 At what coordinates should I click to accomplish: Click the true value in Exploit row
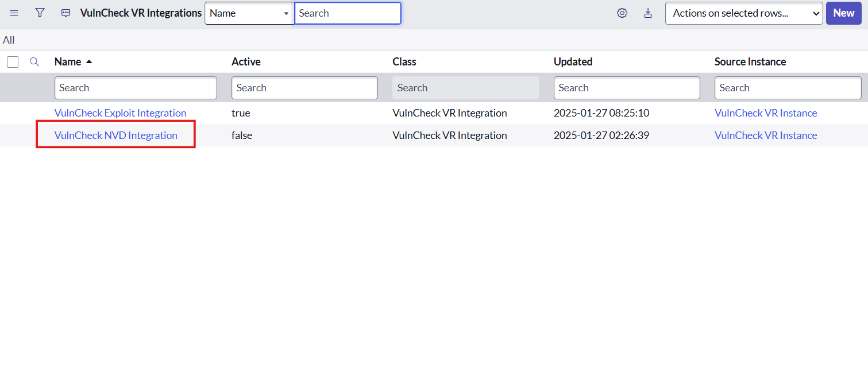click(x=241, y=113)
